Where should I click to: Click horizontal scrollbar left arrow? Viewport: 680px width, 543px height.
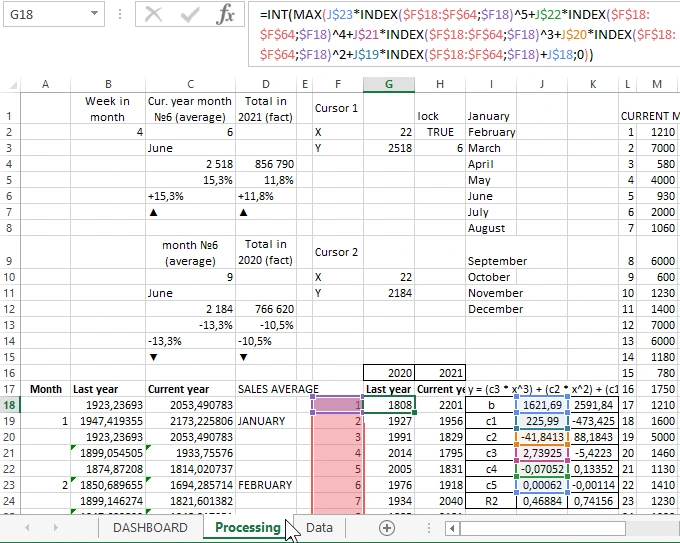[x=452, y=528]
